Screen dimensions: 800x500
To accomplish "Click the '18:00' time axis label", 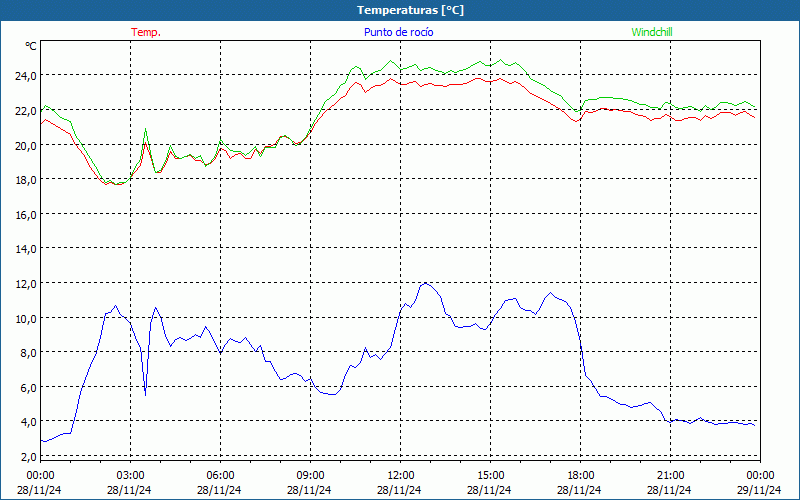I will [581, 476].
